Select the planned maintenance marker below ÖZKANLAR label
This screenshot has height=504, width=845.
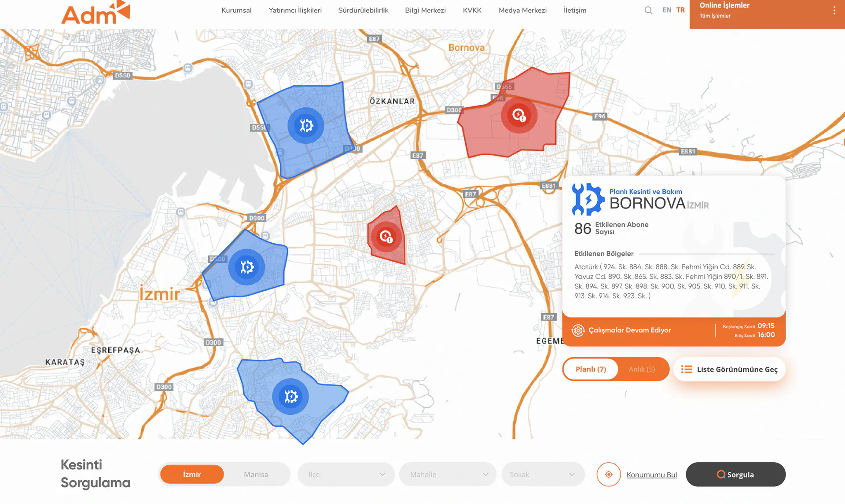tap(306, 125)
